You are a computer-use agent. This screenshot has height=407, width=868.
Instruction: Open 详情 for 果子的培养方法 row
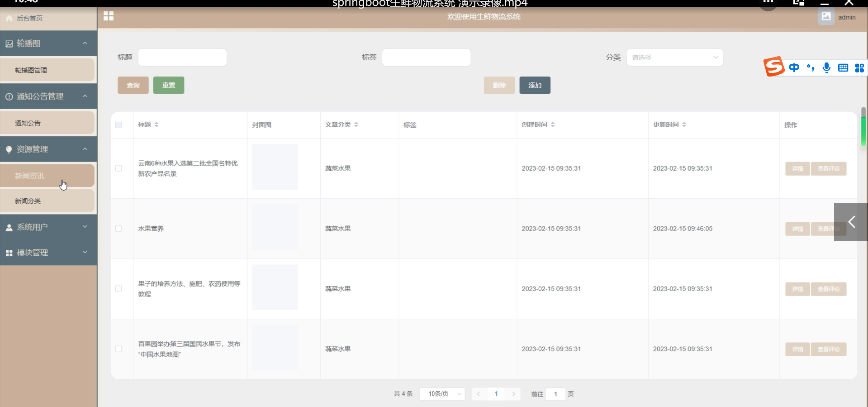[x=797, y=289]
